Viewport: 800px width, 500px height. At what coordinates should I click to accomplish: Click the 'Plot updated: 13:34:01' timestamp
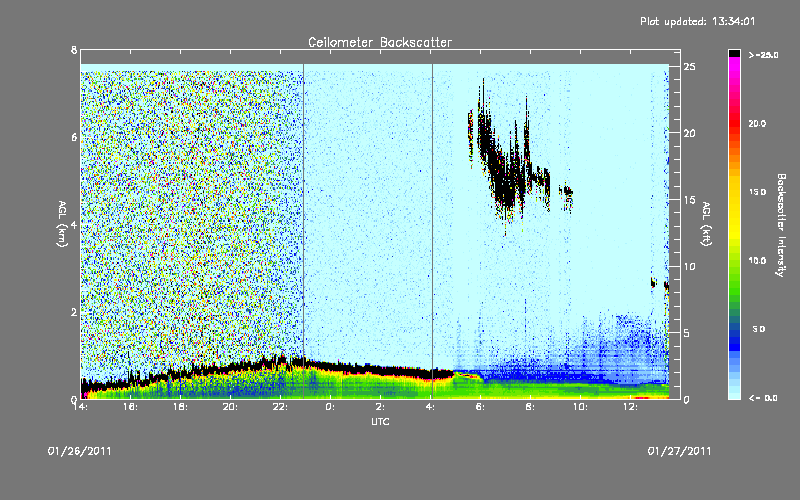coord(697,21)
